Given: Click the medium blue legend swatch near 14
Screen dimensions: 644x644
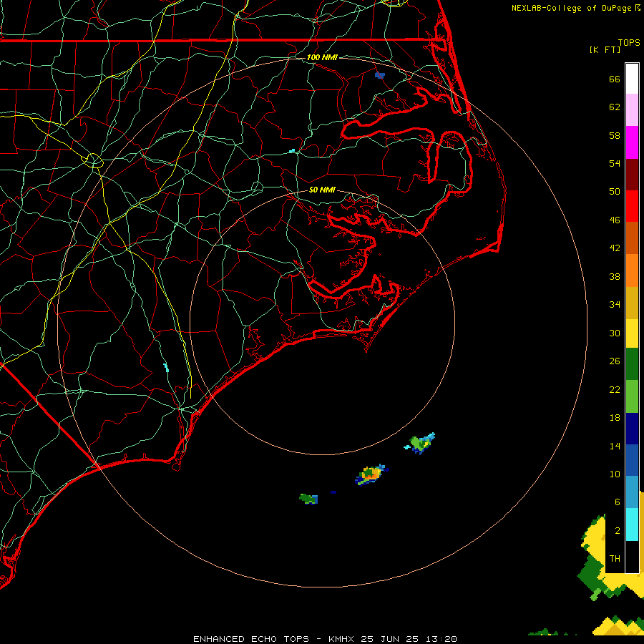Looking at the screenshot, I should pos(632,460).
